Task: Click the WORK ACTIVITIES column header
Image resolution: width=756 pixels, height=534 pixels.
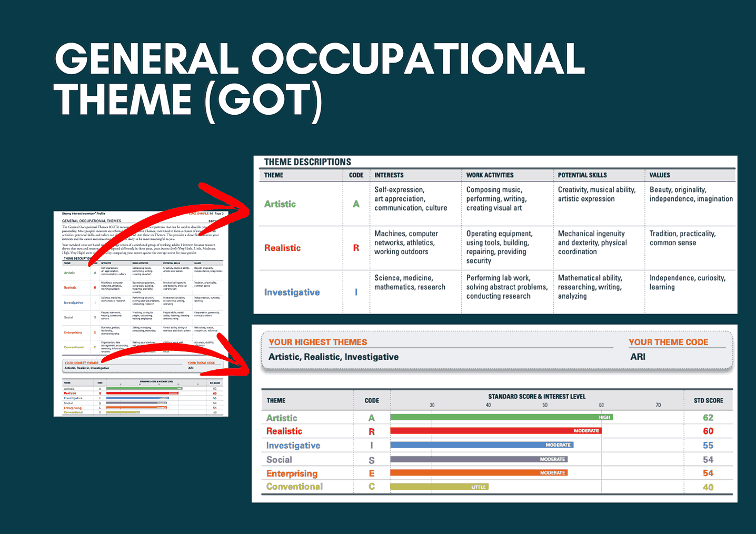Action: click(x=490, y=175)
